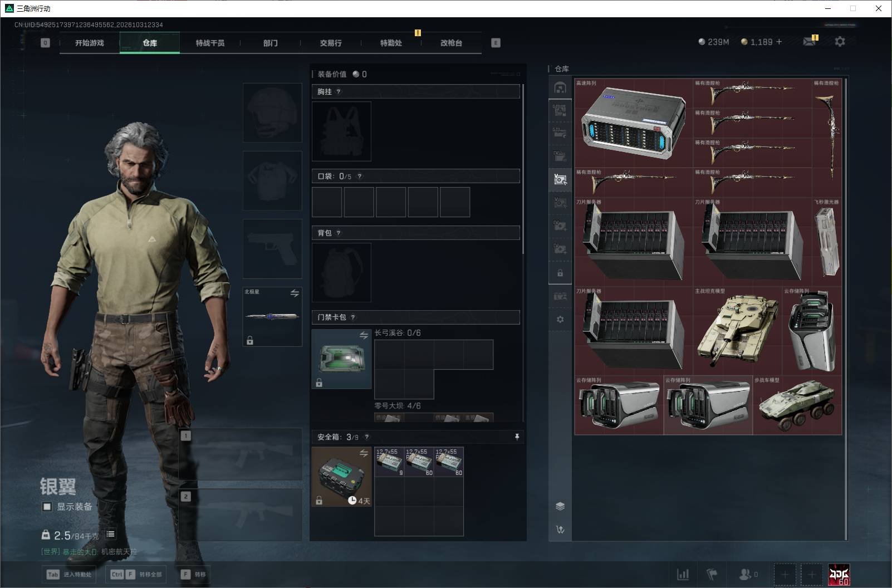
Task: Select the 高速阵列 item in warehouse
Action: pyautogui.click(x=634, y=123)
